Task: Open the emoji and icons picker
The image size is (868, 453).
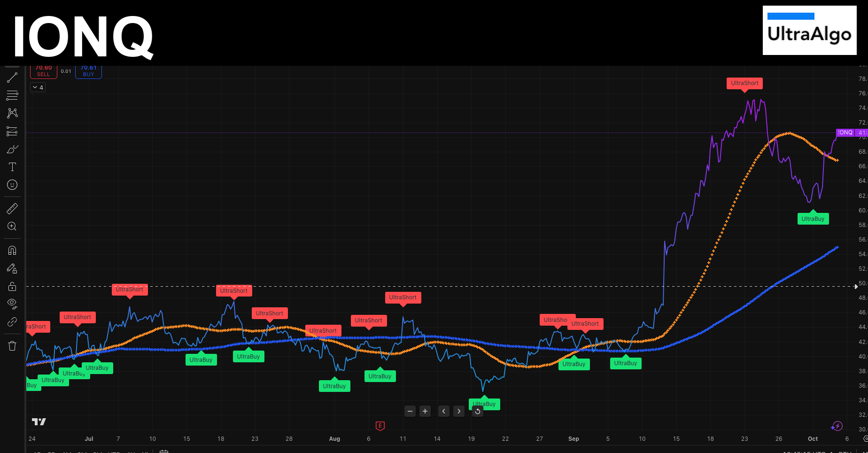Action: click(x=12, y=185)
